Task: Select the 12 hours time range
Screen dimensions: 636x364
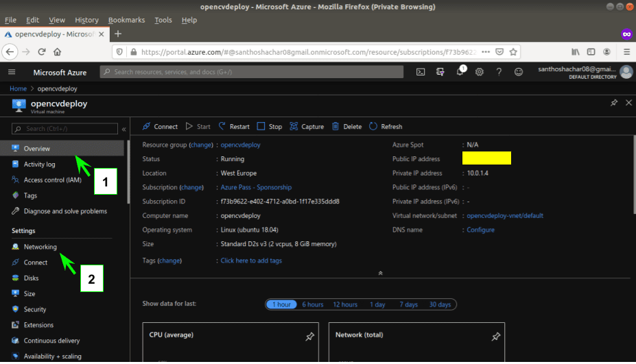Action: 345,304
